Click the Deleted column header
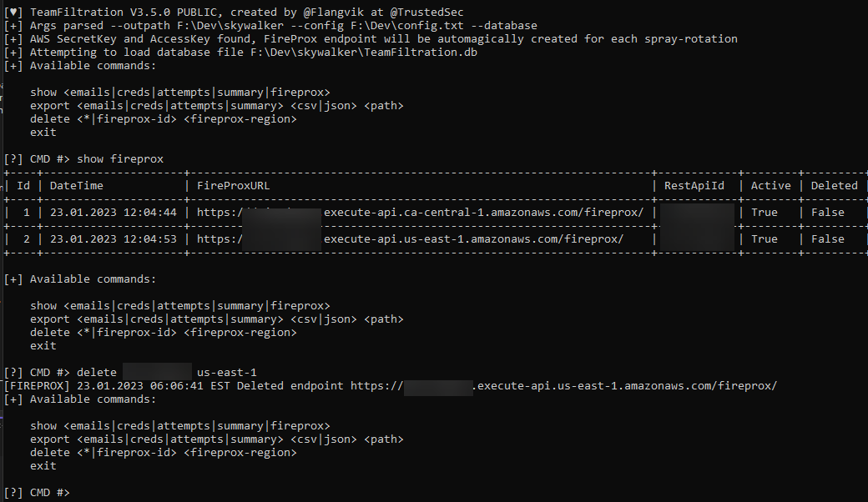The height and width of the screenshot is (502, 868). click(835, 186)
